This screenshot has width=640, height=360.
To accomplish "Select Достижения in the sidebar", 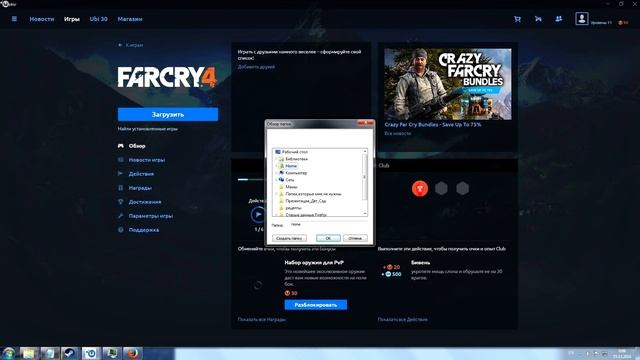I will coord(145,202).
